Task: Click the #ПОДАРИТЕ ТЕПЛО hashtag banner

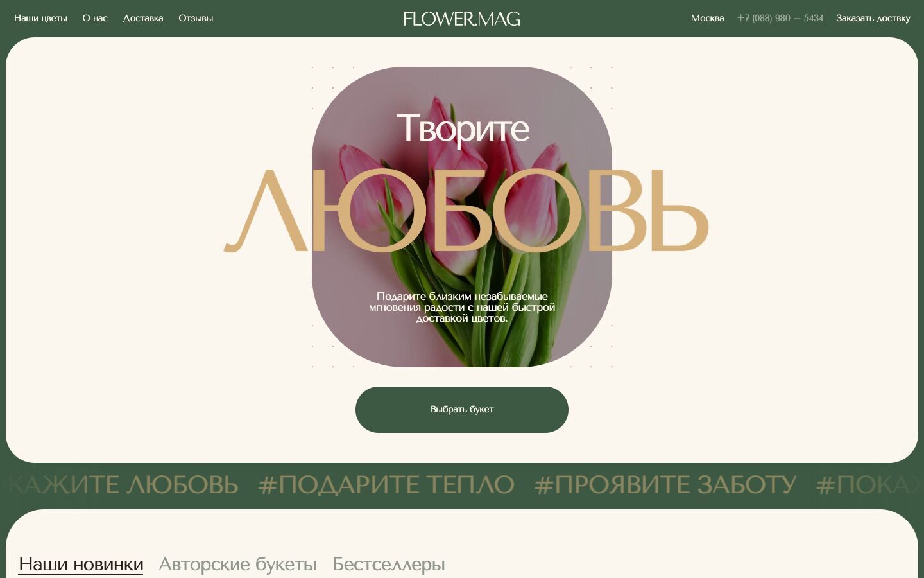Action: pyautogui.click(x=386, y=485)
